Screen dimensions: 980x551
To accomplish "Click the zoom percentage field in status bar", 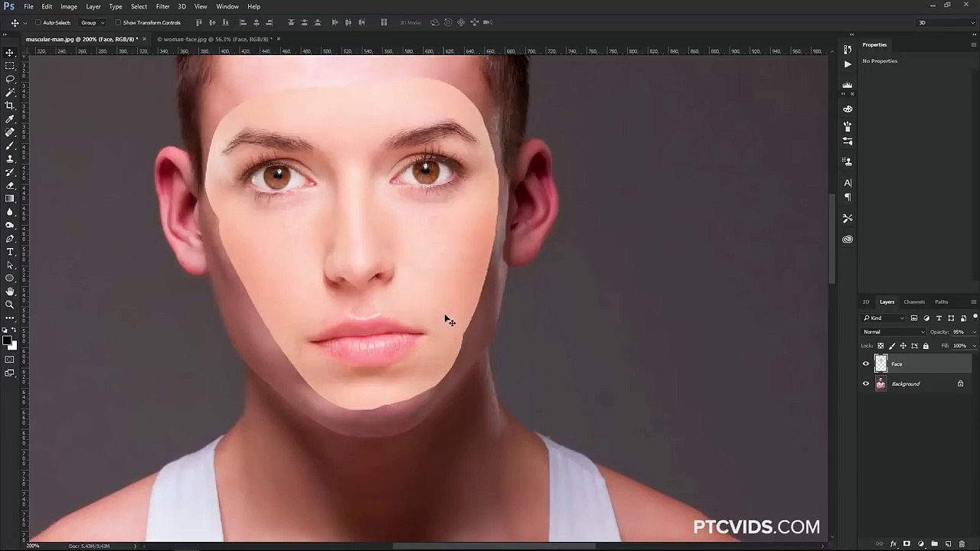I will (x=33, y=546).
